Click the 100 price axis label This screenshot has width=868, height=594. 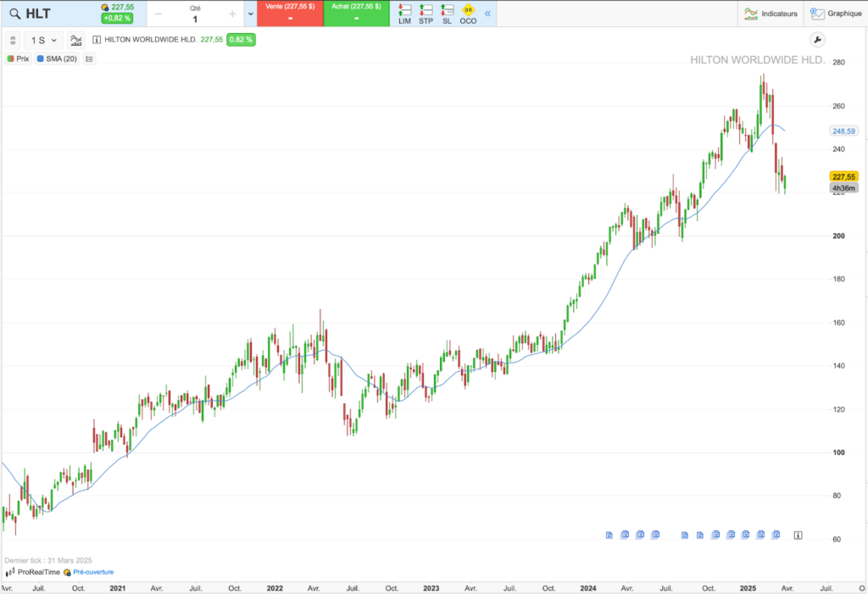tap(838, 452)
